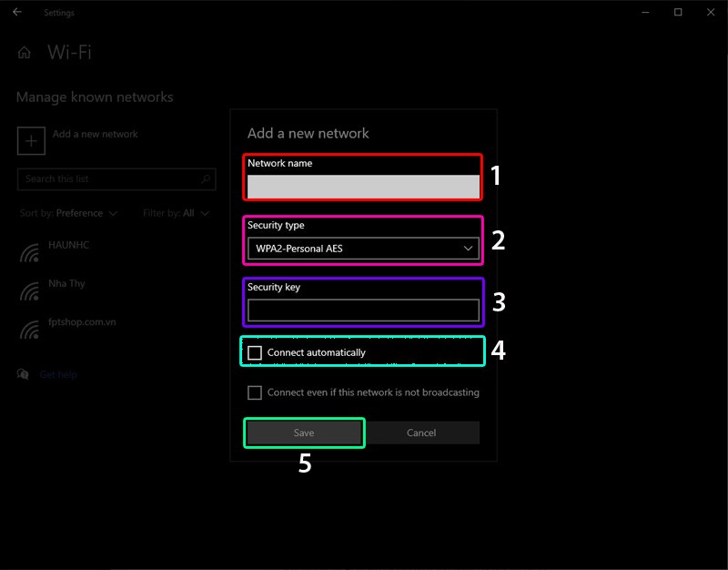Click the Manage known networks heading
The width and height of the screenshot is (728, 570).
(95, 97)
